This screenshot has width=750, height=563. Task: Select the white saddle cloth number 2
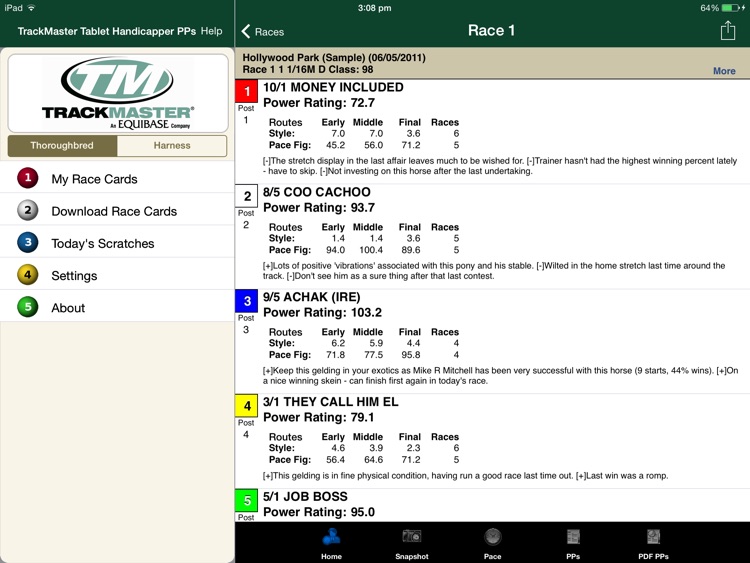point(247,196)
